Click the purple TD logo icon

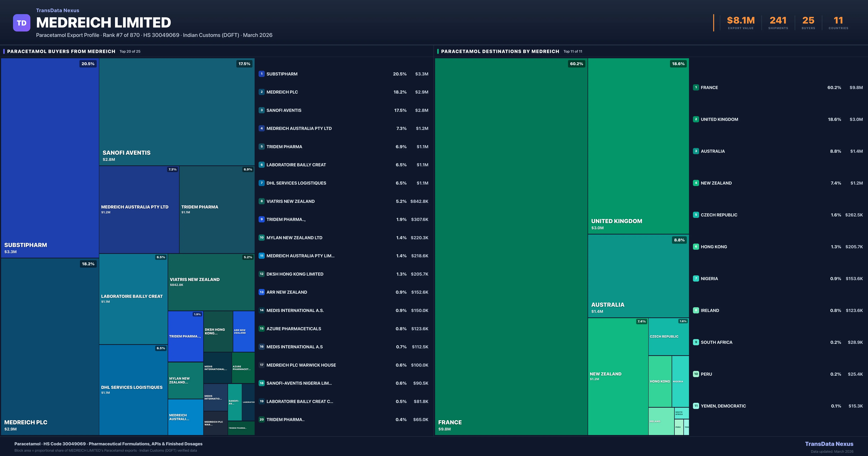point(22,23)
